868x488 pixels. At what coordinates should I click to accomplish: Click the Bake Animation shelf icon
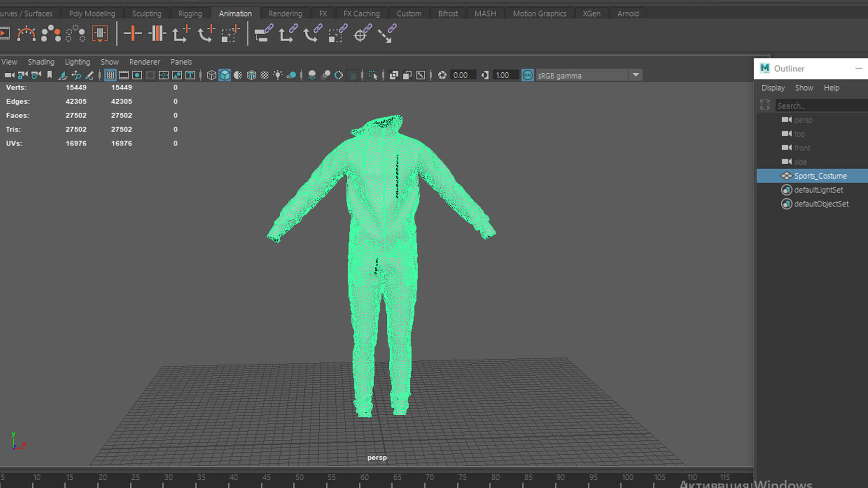click(100, 34)
